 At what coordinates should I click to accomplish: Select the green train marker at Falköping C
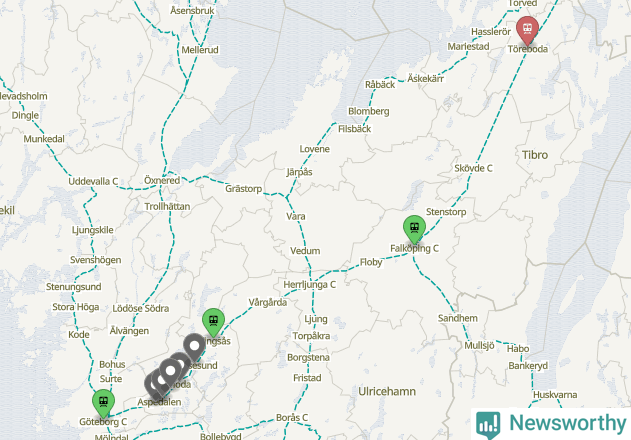point(414,229)
